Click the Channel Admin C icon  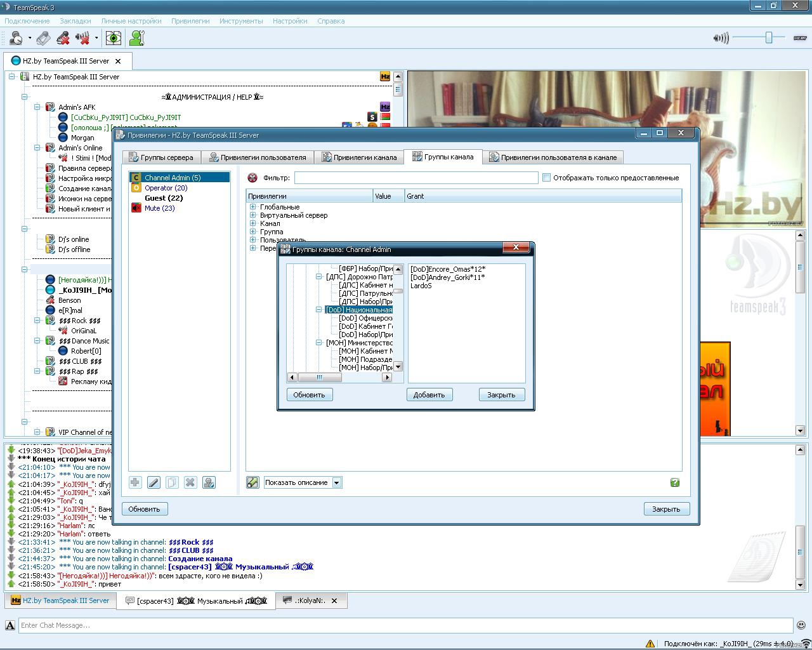pyautogui.click(x=136, y=178)
